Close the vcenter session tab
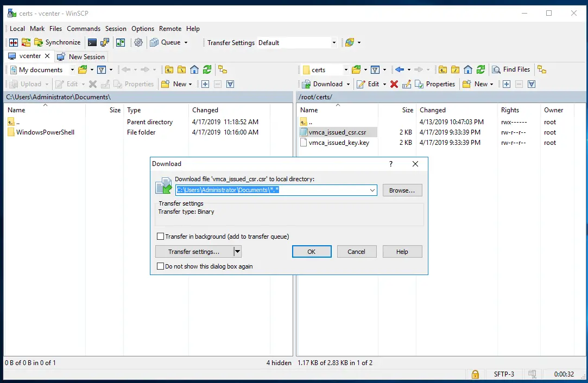The height and width of the screenshot is (383, 588). (47, 56)
